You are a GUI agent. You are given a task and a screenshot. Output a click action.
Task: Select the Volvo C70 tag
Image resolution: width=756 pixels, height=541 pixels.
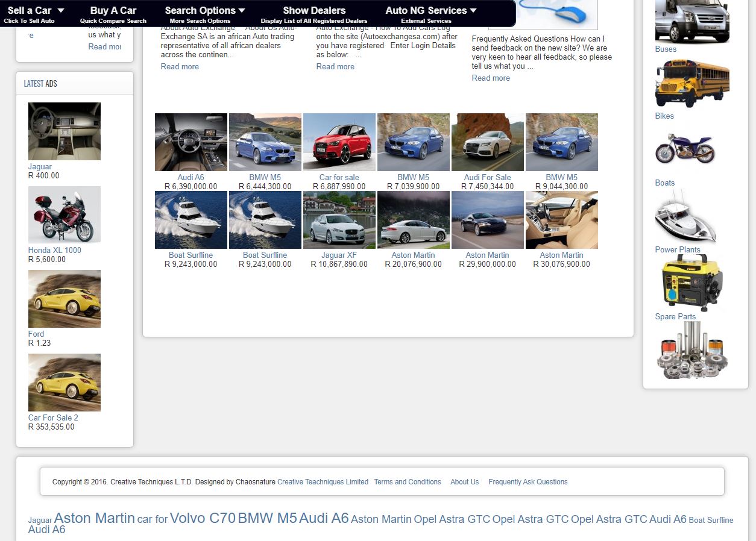click(x=203, y=518)
